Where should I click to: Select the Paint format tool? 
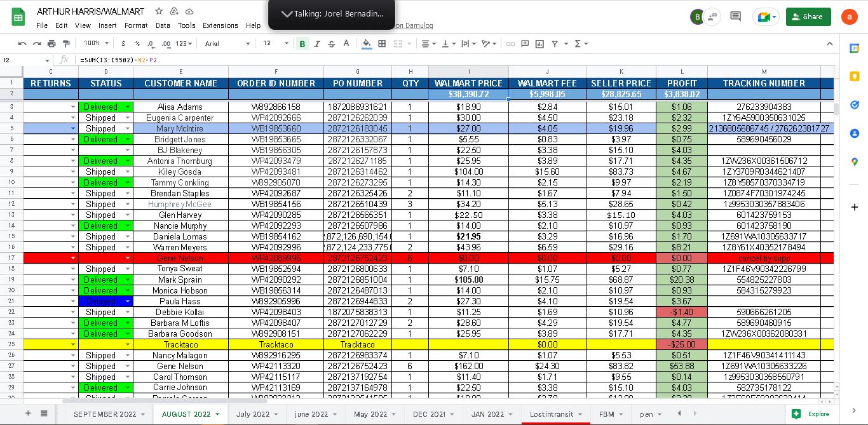coord(65,44)
